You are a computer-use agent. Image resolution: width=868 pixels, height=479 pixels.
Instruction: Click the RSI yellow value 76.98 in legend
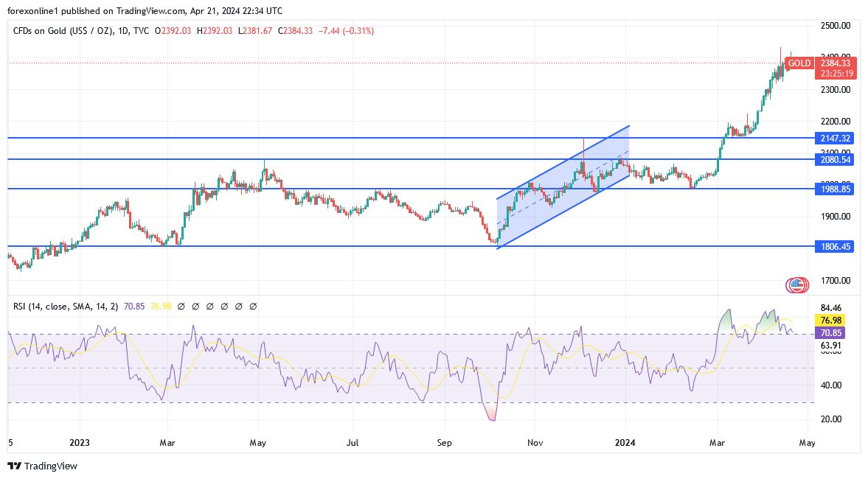pos(161,307)
